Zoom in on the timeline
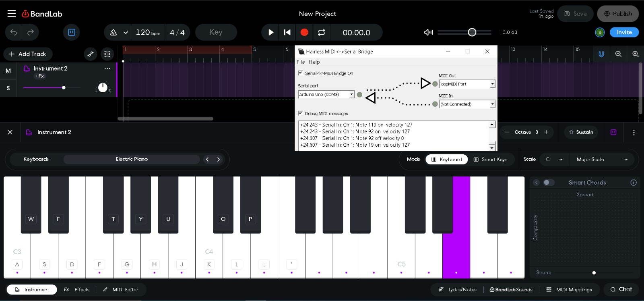The height and width of the screenshot is (301, 644). (635, 54)
